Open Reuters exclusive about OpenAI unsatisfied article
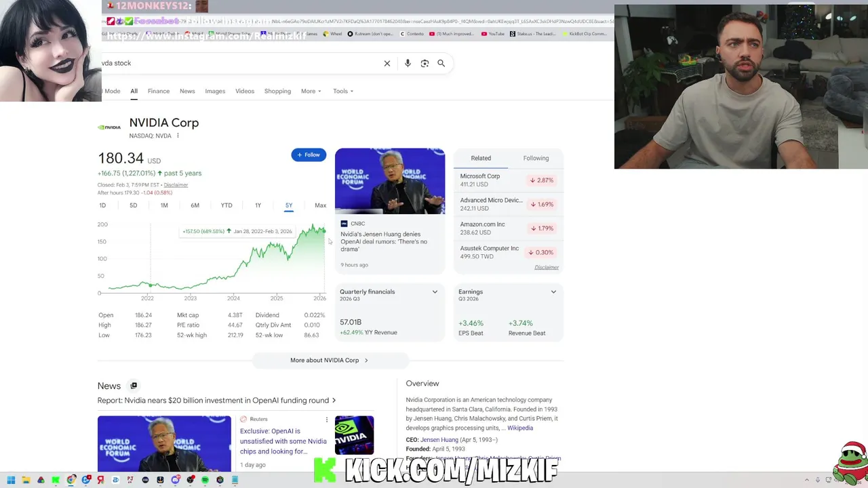Screen dimensions: 868x488 tap(283, 441)
